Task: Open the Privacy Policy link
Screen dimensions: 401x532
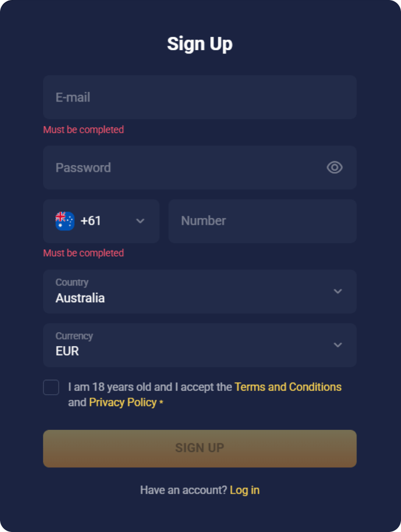Action: (x=123, y=402)
